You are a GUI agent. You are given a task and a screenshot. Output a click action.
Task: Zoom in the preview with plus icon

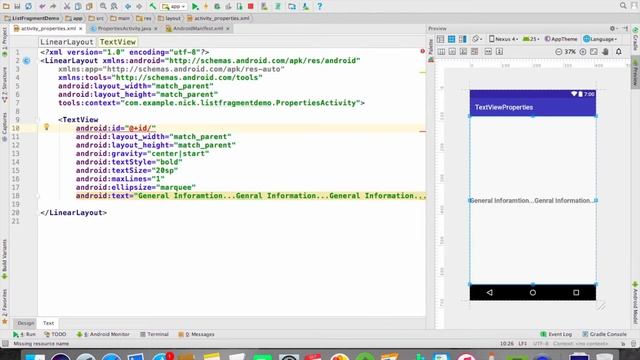[583, 52]
